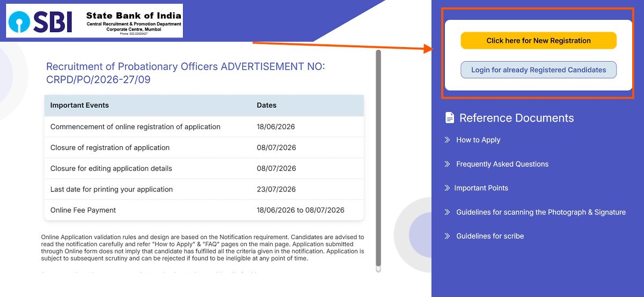Click chevron icon beside Important Points
644x297 pixels.
447,188
